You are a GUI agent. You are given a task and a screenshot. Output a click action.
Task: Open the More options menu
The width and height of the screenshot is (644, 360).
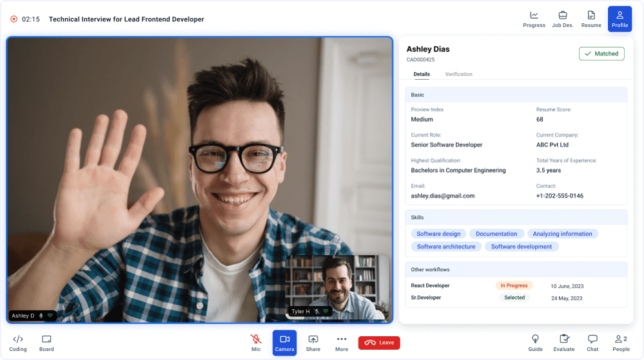(342, 343)
